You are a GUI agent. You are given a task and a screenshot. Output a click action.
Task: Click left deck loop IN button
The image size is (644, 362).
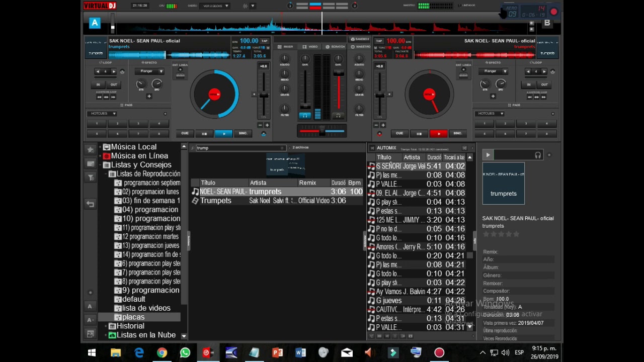pos(99,85)
